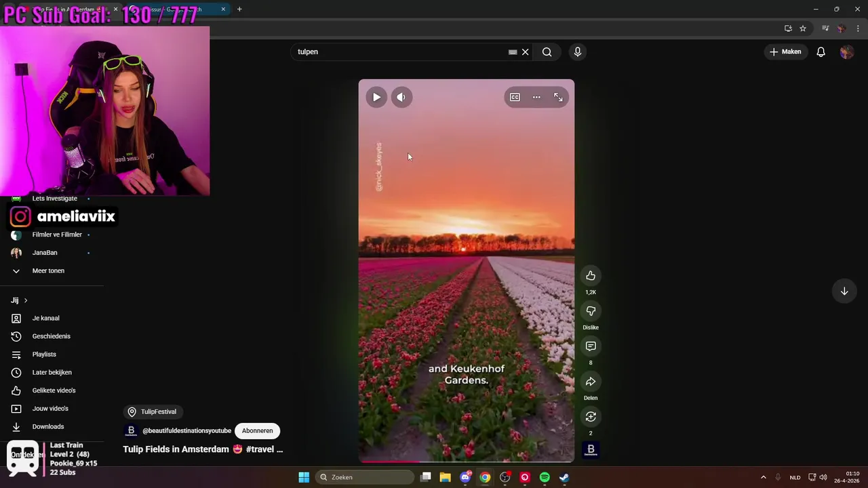This screenshot has width=868, height=488.
Task: Open Chrome's three-dot menu
Action: pyautogui.click(x=858, y=28)
